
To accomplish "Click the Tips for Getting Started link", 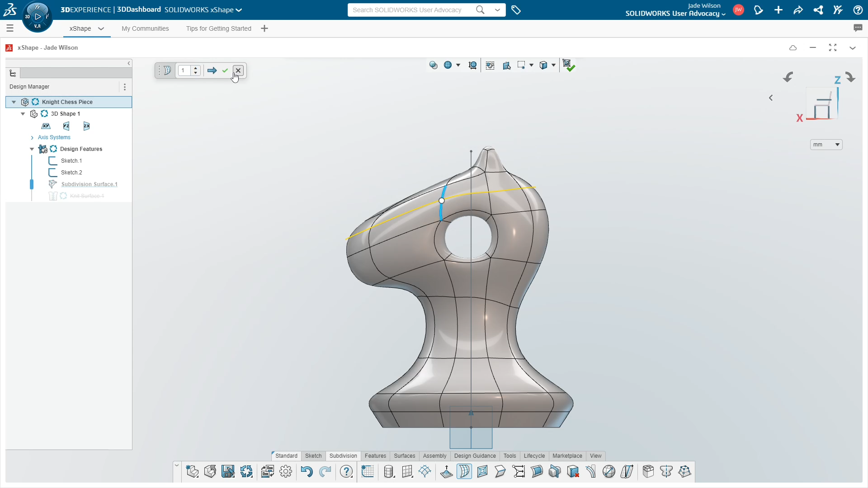I will tap(218, 28).
